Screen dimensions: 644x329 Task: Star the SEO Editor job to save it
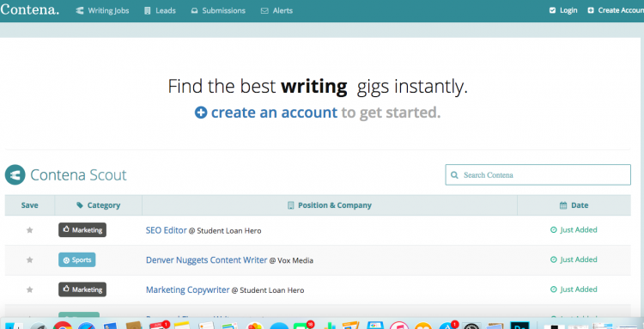[x=29, y=230]
